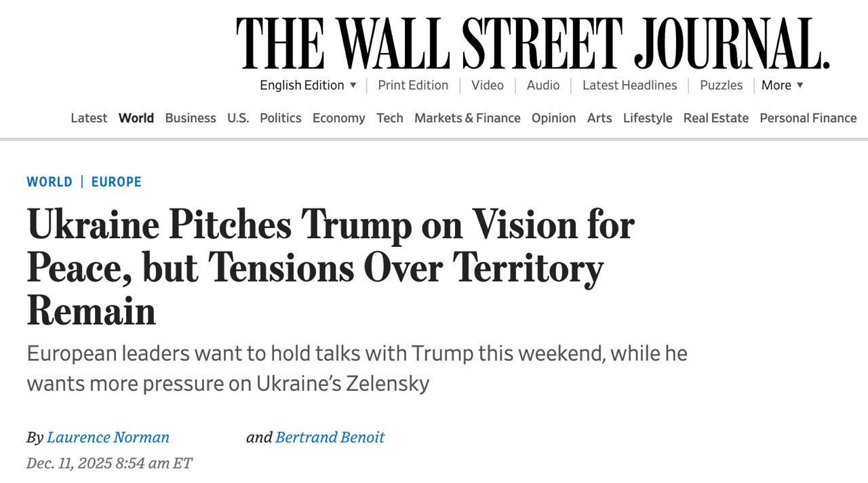Open the More dropdown menu
The height and width of the screenshot is (483, 868).
(782, 85)
